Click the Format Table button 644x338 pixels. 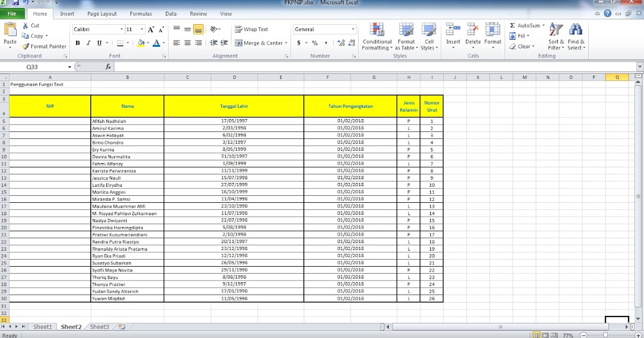pos(406,38)
